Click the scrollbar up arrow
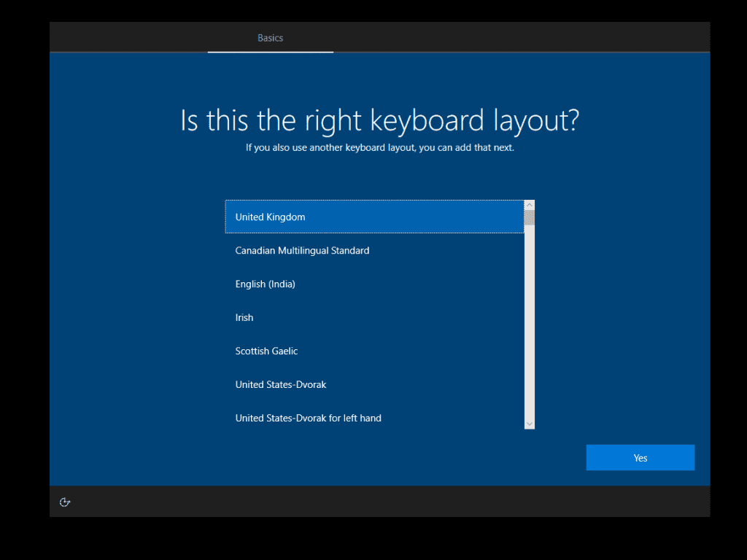Viewport: 747px width, 560px height. (x=528, y=204)
